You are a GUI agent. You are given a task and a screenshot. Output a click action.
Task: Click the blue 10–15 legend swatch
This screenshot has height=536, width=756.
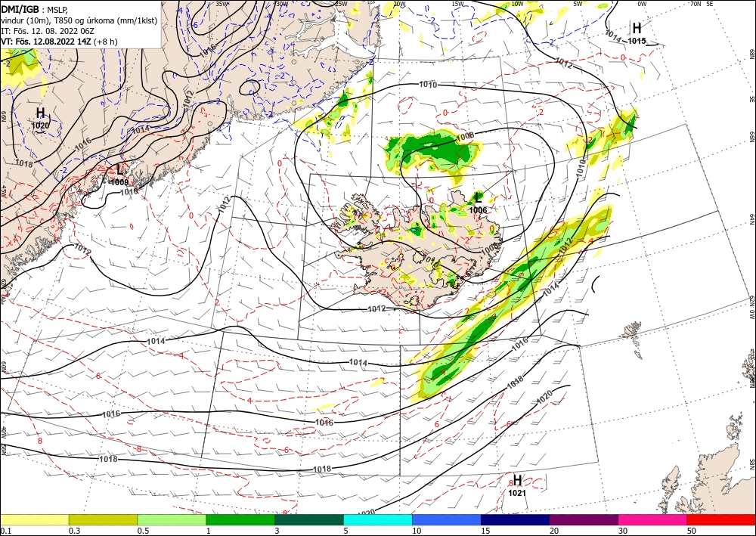pos(447,519)
